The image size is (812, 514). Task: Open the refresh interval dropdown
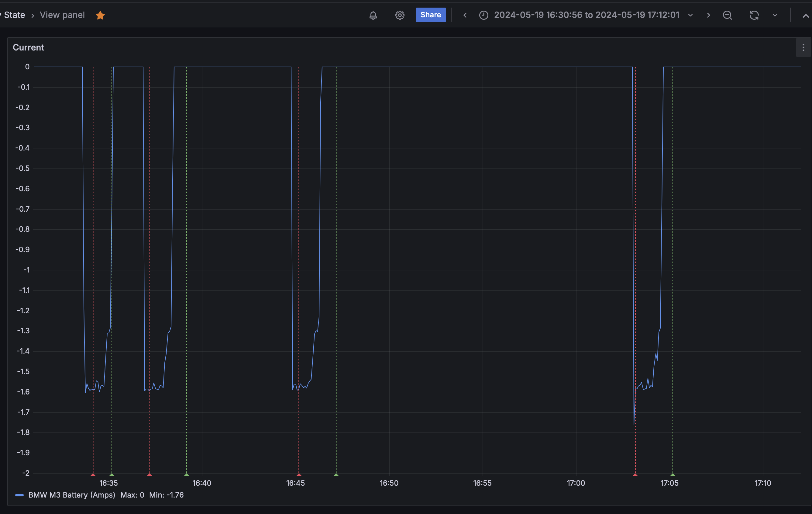(775, 15)
